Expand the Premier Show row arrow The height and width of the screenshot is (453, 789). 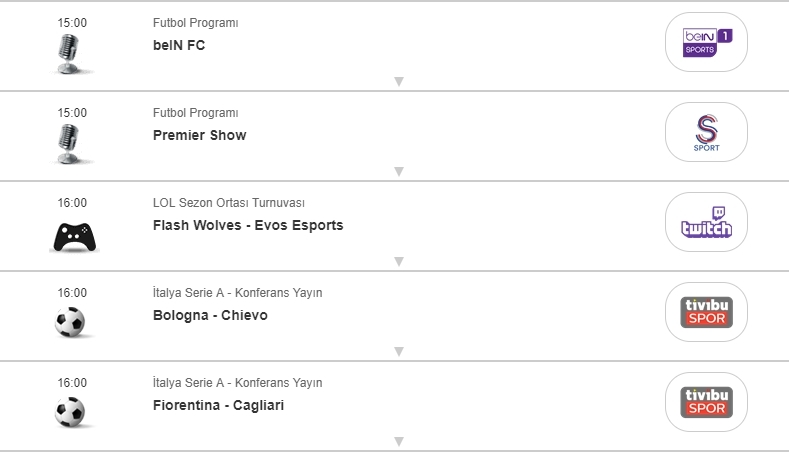click(x=398, y=171)
